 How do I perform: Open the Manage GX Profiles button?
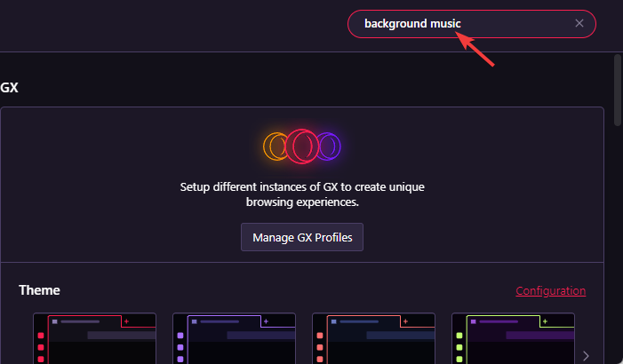(302, 237)
